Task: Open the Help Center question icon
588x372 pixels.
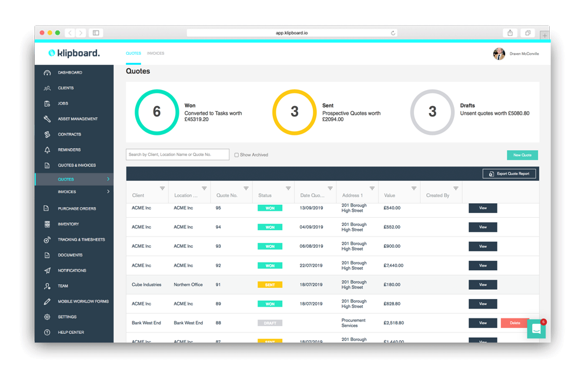Action: (47, 332)
